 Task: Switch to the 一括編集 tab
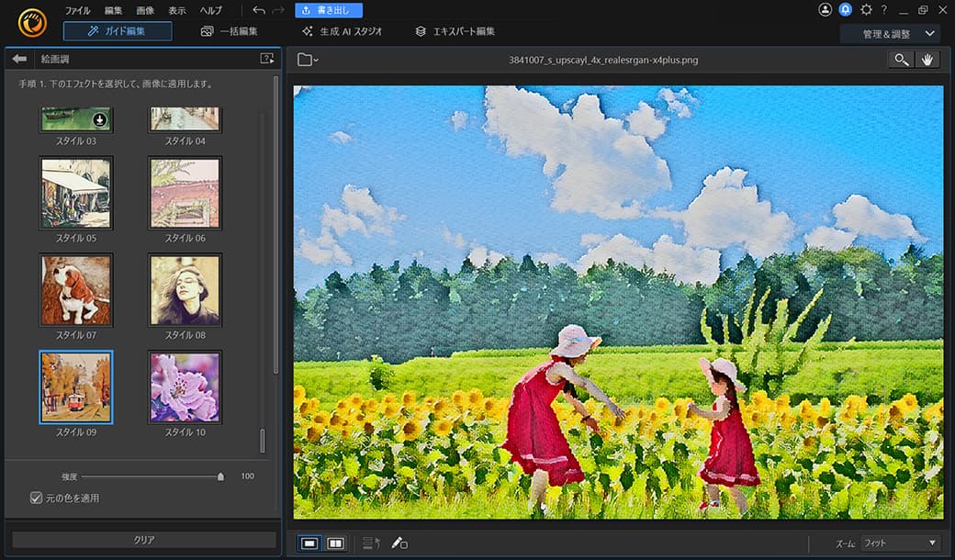click(230, 30)
